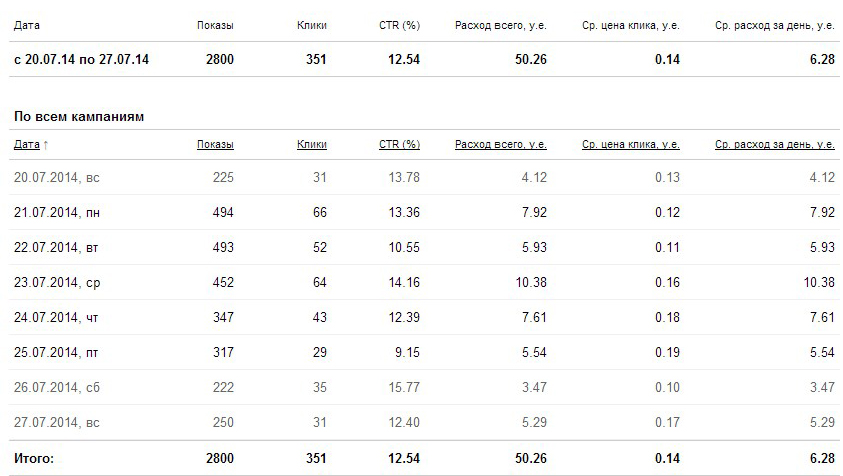The width and height of the screenshot is (843, 476).
Task: Select the 20.07.2014, вс row date
Action: coord(56,177)
